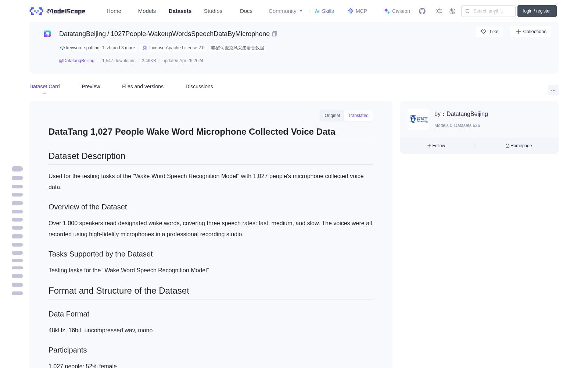The width and height of the screenshot is (588, 368).
Task: Click the 'Tasks Supported by the Dataset' heading
Action: pos(100,254)
